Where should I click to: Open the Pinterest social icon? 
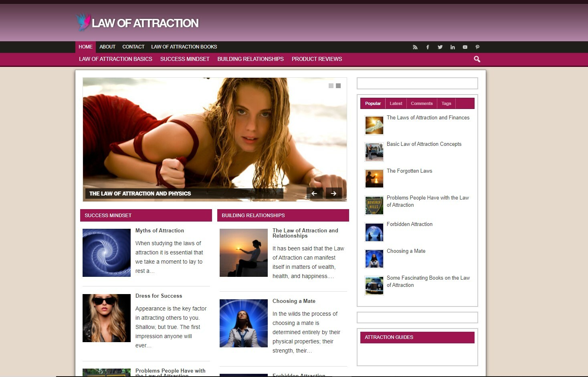(477, 47)
